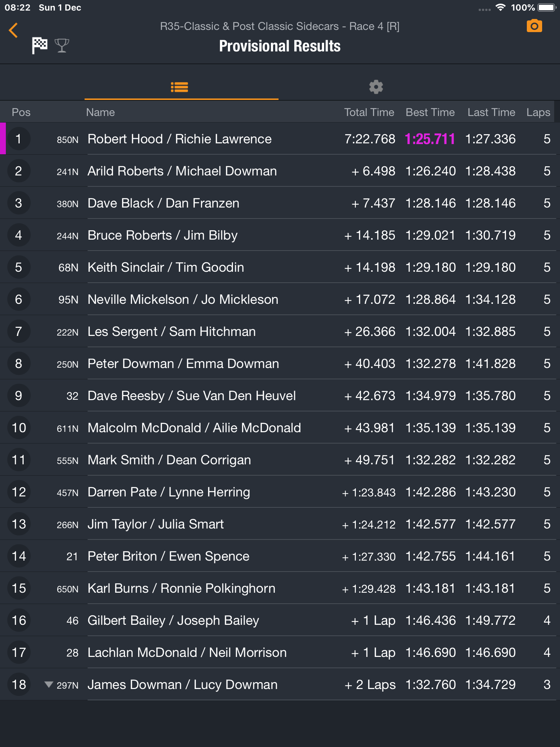Tap the orange back arrow

13,30
